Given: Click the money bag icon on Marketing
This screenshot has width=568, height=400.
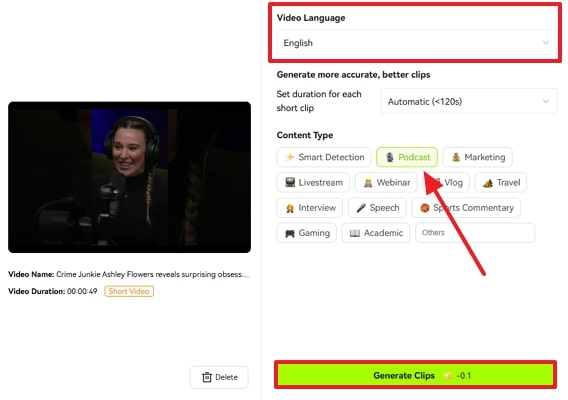Looking at the screenshot, I should [x=456, y=157].
